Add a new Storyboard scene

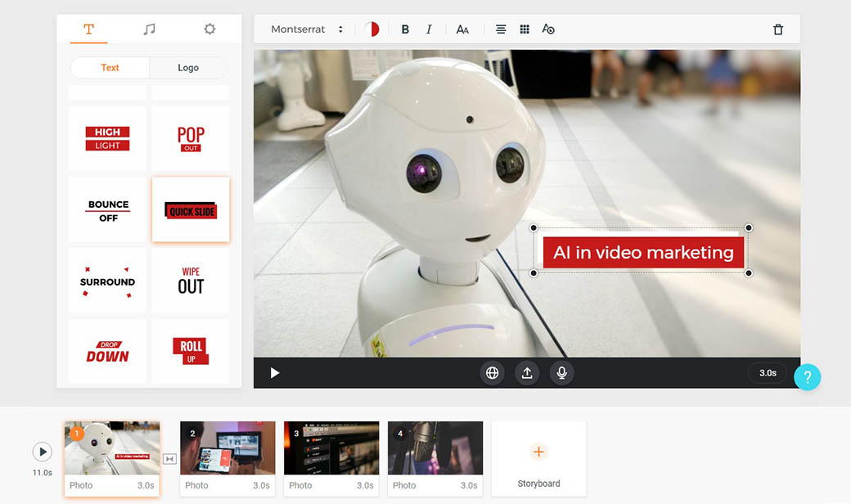pos(538,458)
